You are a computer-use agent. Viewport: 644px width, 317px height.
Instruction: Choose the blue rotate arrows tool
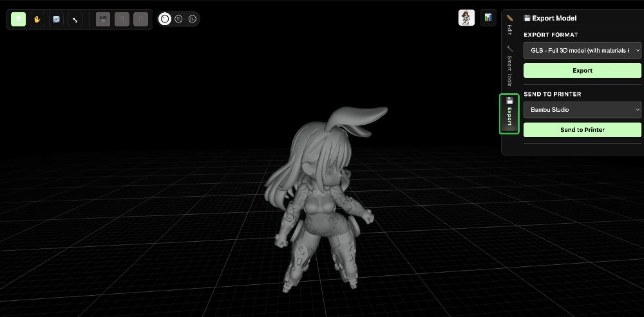(56, 19)
